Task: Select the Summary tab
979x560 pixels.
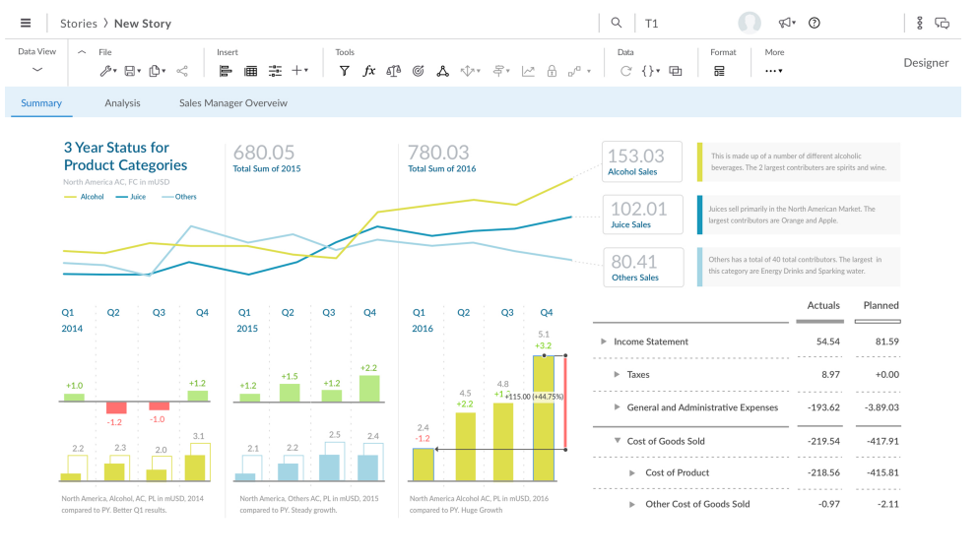Action: pyautogui.click(x=41, y=103)
